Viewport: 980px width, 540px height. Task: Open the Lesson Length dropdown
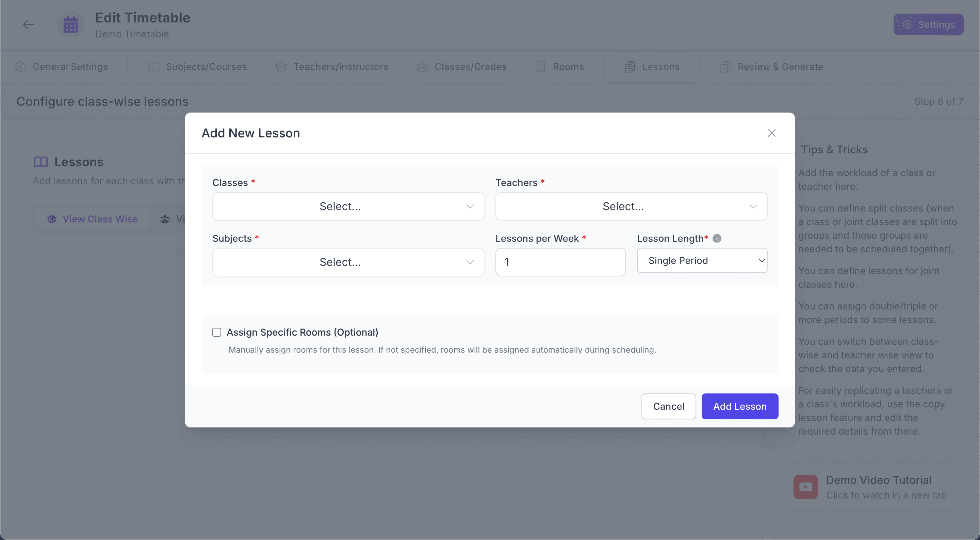tap(702, 260)
